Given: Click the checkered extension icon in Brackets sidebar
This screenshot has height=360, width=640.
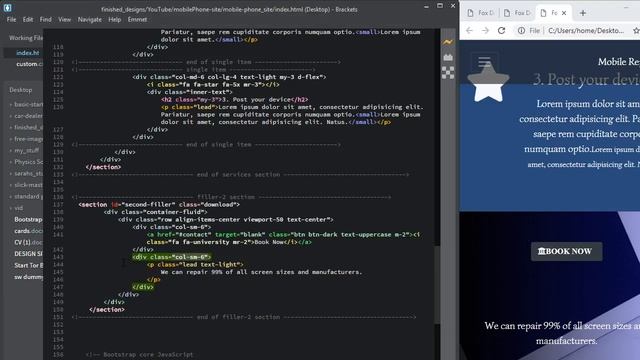Looking at the screenshot, I should 448,72.
